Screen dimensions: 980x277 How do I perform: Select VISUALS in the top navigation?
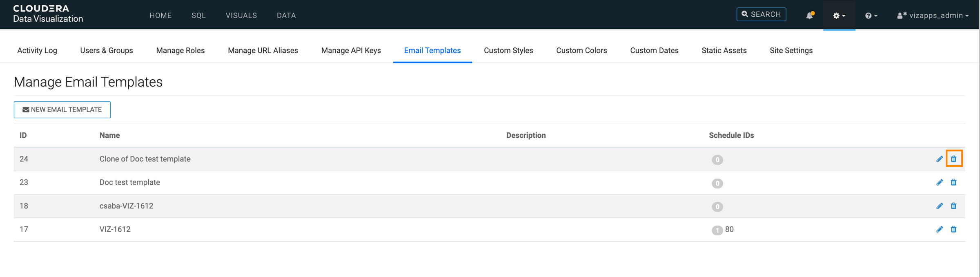coord(241,16)
